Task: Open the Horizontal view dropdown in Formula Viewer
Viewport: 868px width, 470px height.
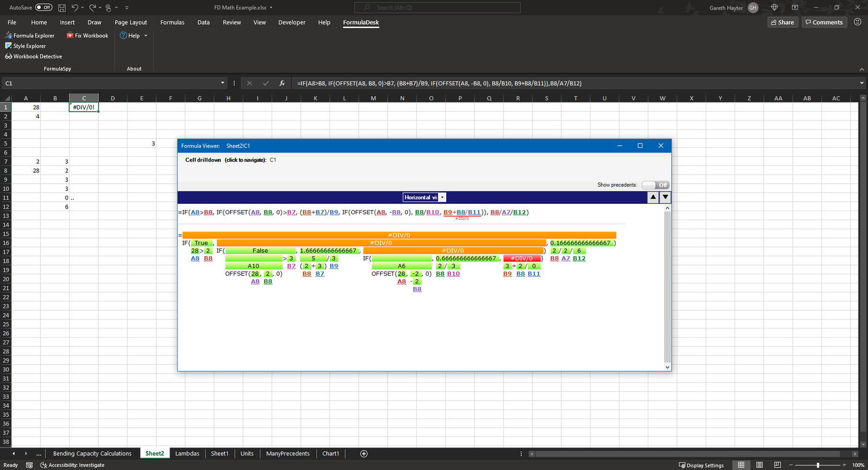Action: click(441, 197)
